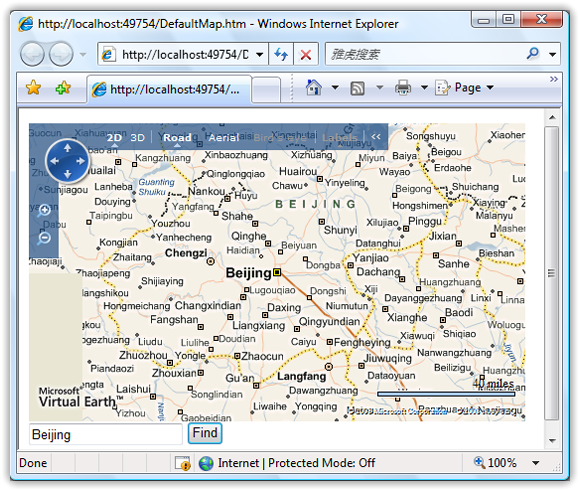Viewport: 580px width, 491px height.
Task: Minimize the Internet Explorer window
Action: click(x=484, y=19)
